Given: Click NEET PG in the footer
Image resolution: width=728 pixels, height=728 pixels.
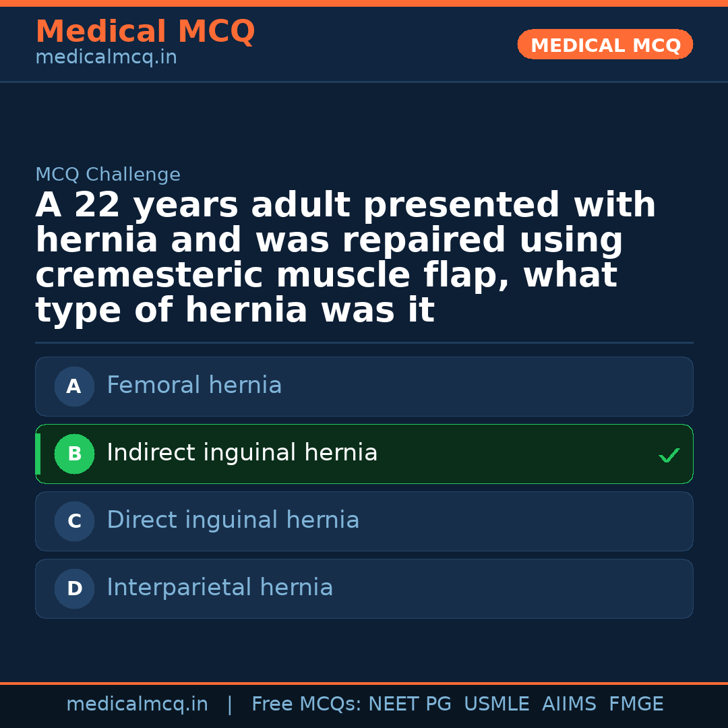Looking at the screenshot, I should coord(410,704).
